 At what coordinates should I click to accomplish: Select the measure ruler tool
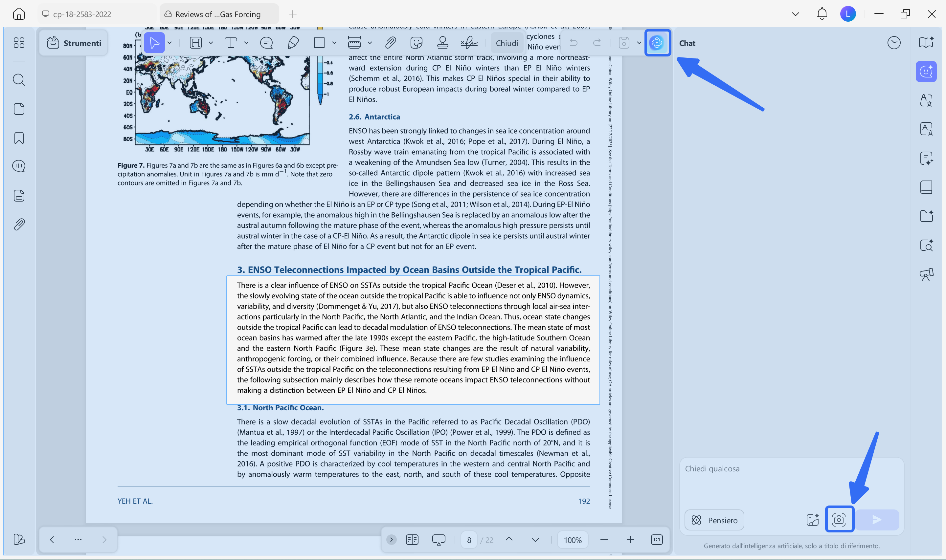click(354, 43)
